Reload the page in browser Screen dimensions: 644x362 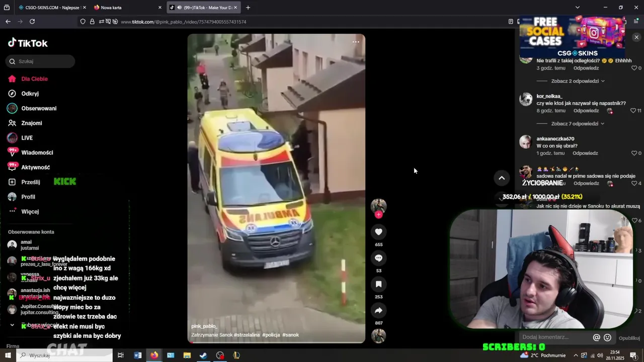[32, 22]
